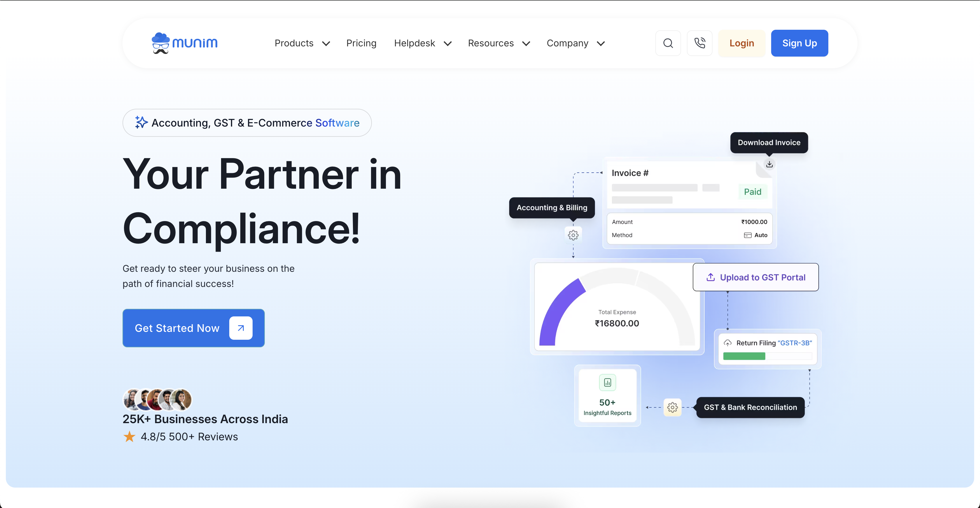
Task: Click the ₹16800.00 total expense value
Action: click(x=617, y=323)
